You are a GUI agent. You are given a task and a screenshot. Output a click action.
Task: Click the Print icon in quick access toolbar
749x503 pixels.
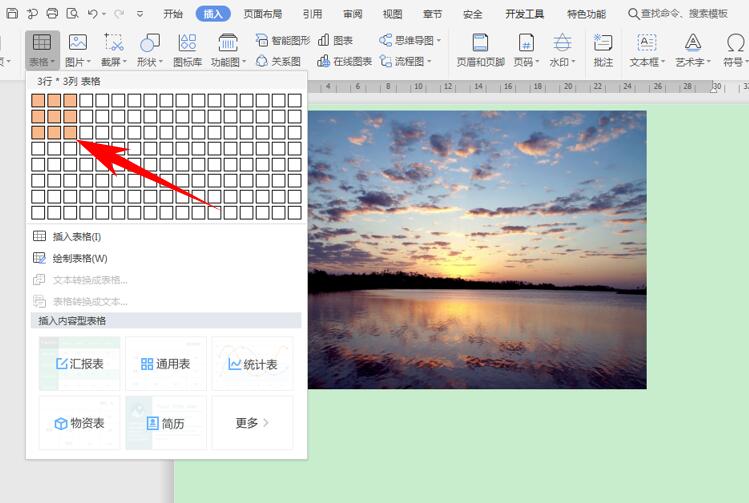tap(52, 13)
